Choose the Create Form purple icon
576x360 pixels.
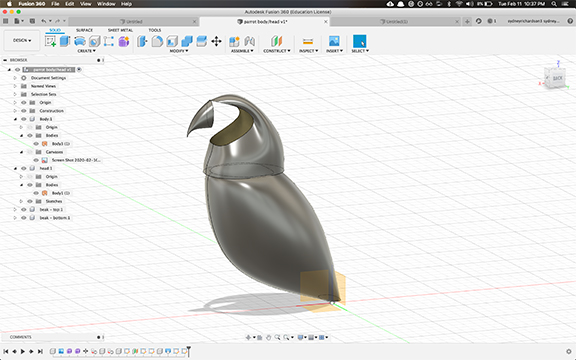124,41
